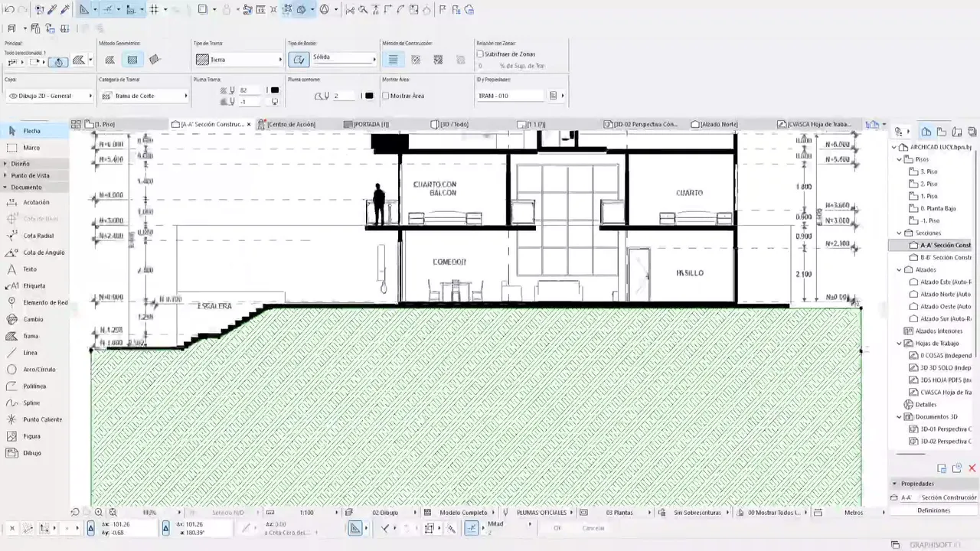The image size is (980, 551).
Task: Click the Definiciones button
Action: [x=933, y=510]
